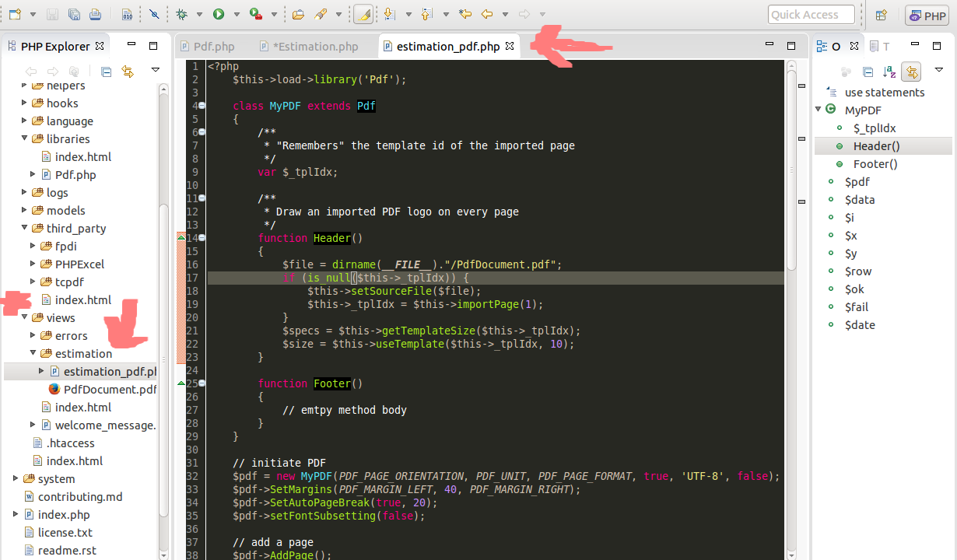
Task: Switch to the Pdf.php editor tab
Action: [214, 46]
